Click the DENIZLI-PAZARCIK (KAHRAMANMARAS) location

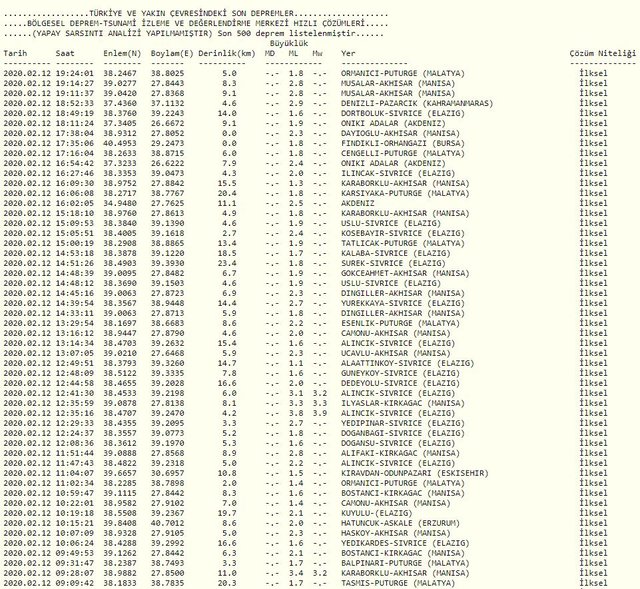tap(417, 103)
